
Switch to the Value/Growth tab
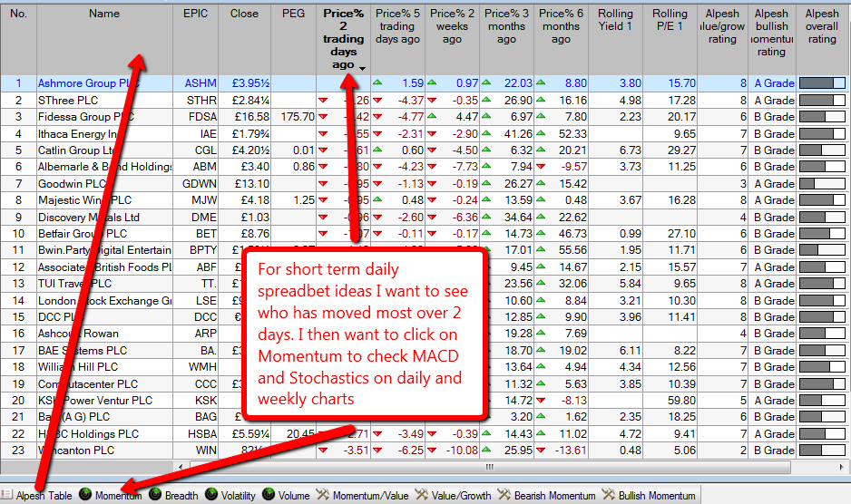453,495
